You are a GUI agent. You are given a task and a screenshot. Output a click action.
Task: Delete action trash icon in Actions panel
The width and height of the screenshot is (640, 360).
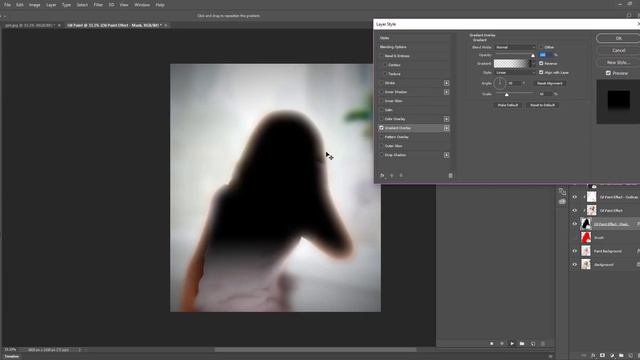pos(543,344)
